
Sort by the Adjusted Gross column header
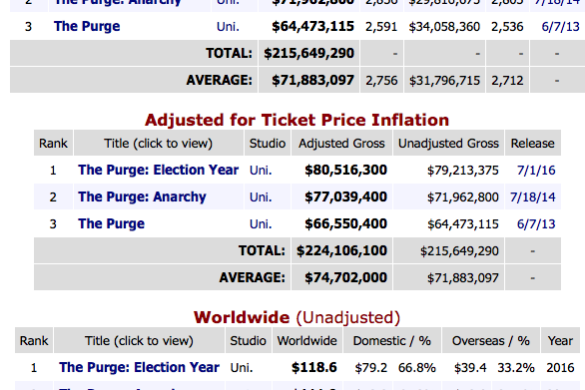(x=341, y=143)
